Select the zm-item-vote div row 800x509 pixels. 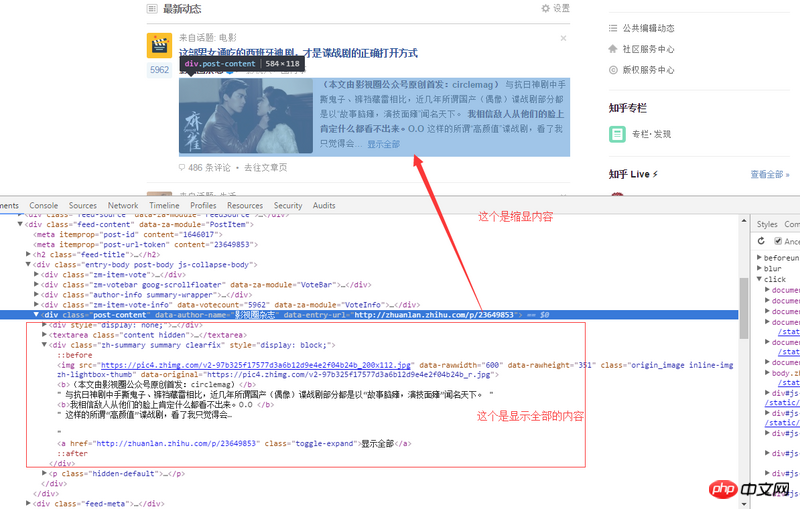pyautogui.click(x=112, y=274)
